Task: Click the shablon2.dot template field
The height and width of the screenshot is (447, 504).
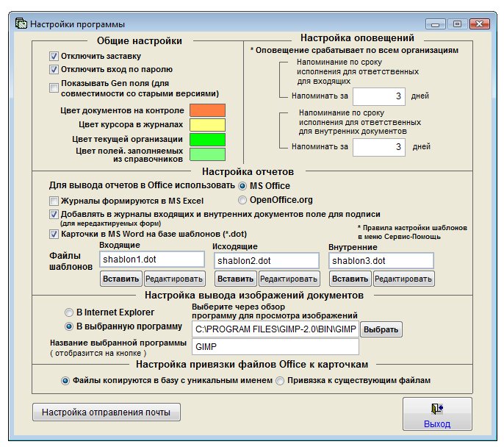Action: 267,261
